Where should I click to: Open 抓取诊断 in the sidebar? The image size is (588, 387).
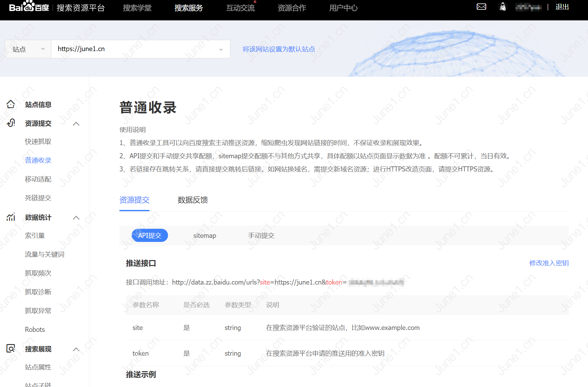pos(38,292)
